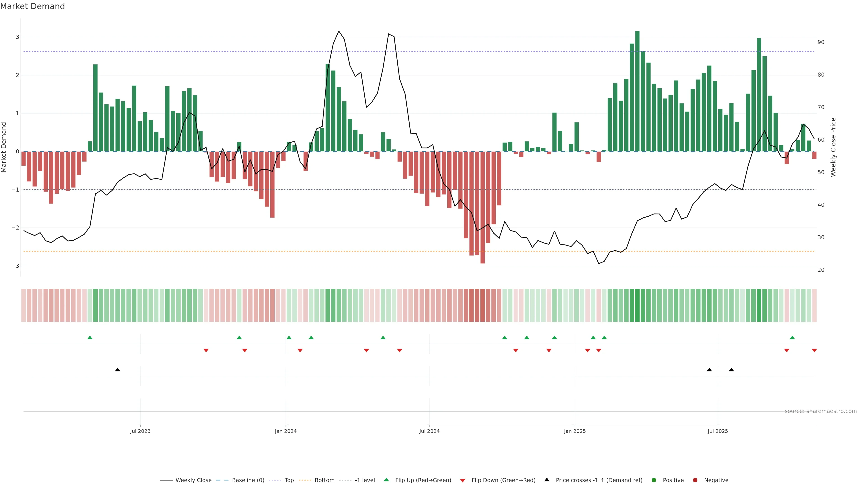868x488 pixels.
Task: Click the Jan 2025 x-axis label
Action: [575, 431]
